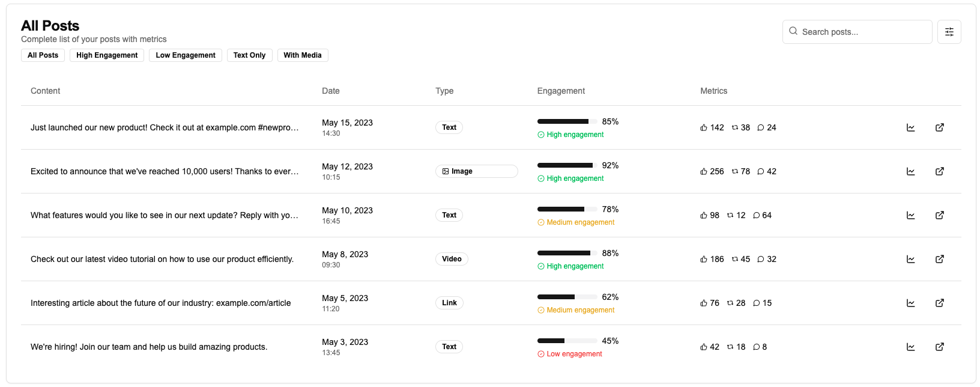Filter posts With Media
The image size is (980, 387).
(x=303, y=55)
